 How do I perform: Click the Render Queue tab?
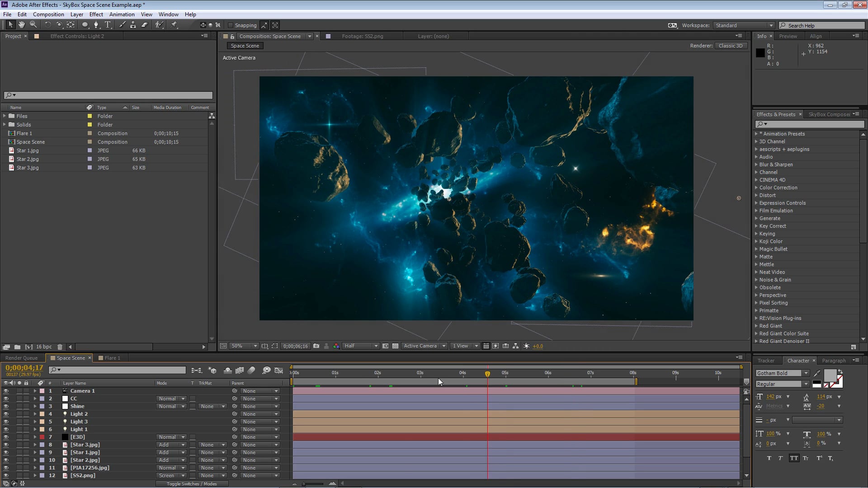pyautogui.click(x=21, y=358)
